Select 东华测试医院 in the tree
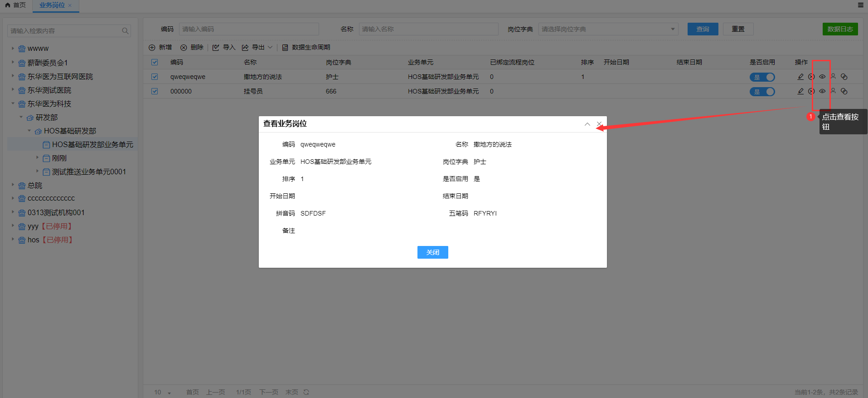Image resolution: width=868 pixels, height=398 pixels. [x=49, y=90]
